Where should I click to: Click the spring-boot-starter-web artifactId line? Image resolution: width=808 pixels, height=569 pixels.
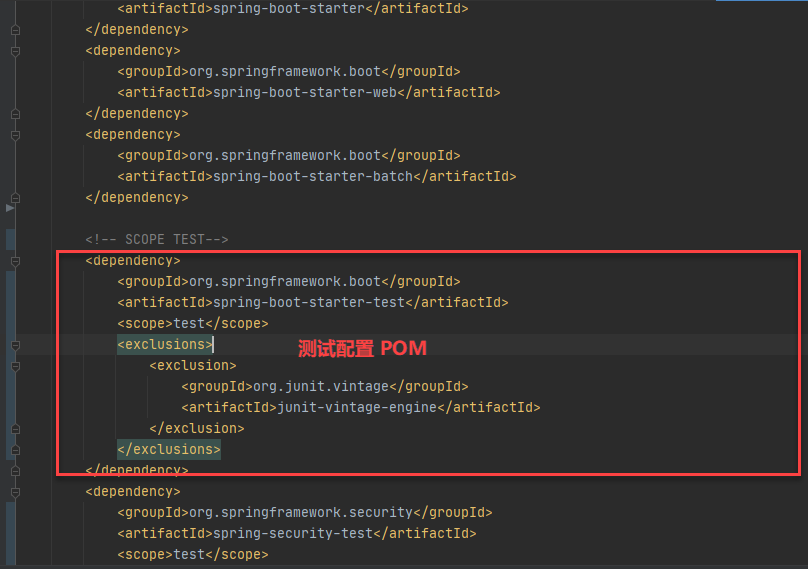click(309, 92)
